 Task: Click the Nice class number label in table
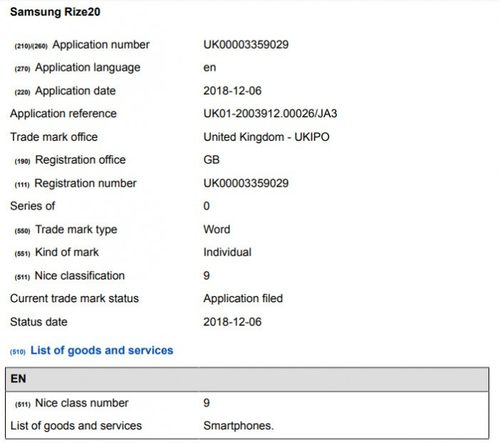82,403
